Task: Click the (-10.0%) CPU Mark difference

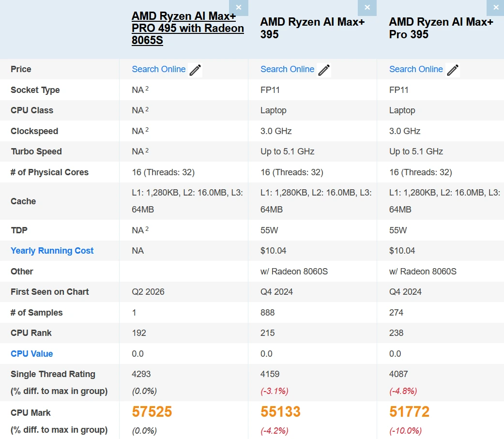Action: [406, 431]
